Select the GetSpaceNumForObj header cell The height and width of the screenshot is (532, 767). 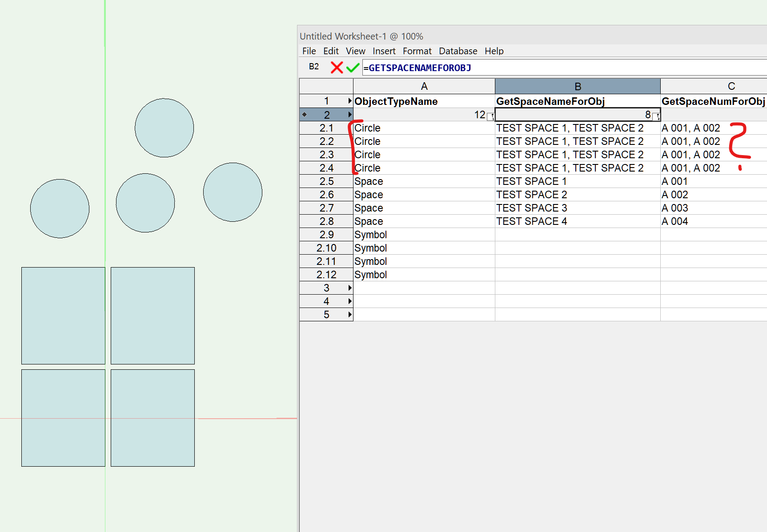point(713,101)
